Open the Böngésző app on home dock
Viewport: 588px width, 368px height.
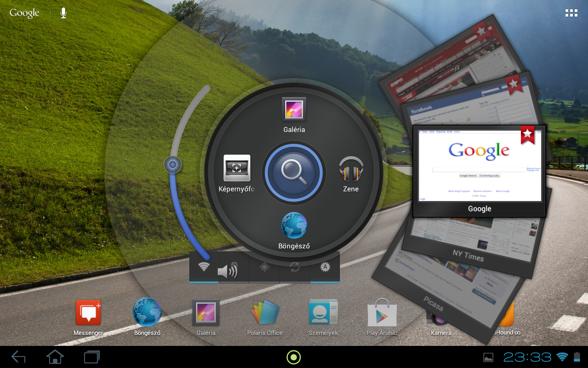[147, 317]
